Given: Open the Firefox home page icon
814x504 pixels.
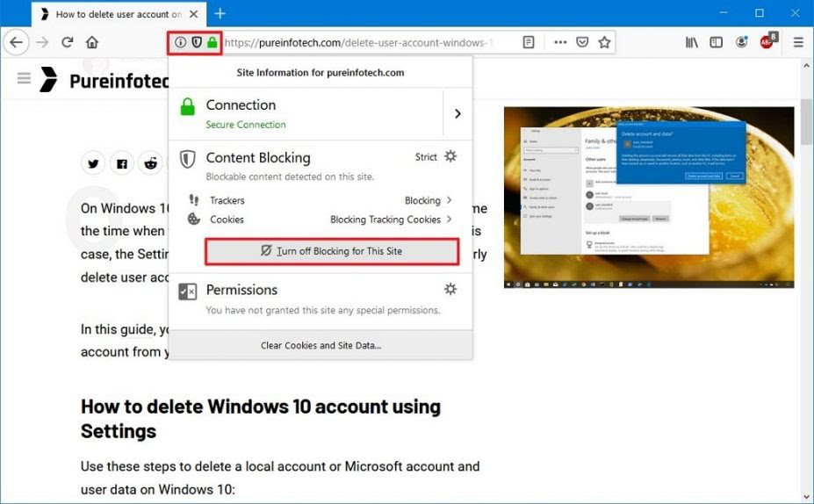Looking at the screenshot, I should click(92, 42).
